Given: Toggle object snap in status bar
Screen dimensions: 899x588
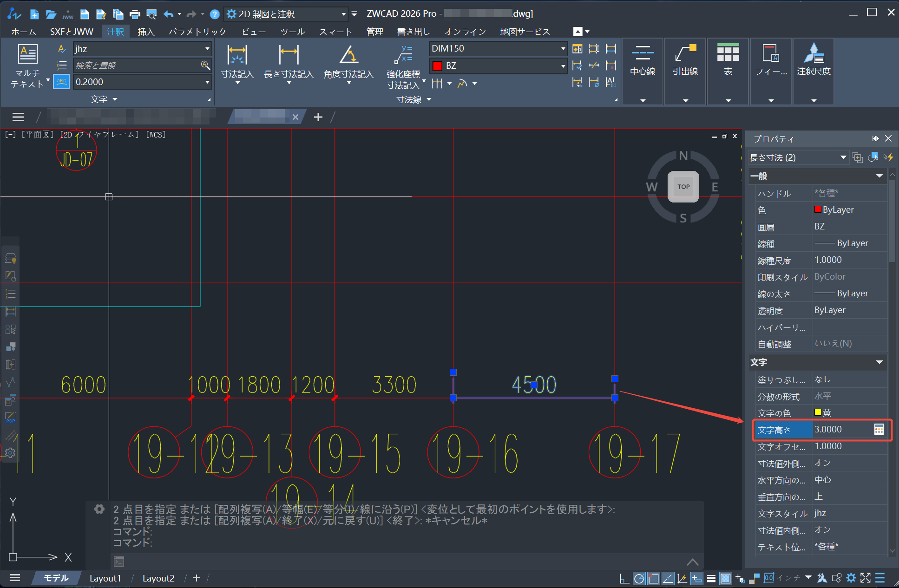Looking at the screenshot, I should tap(654, 578).
